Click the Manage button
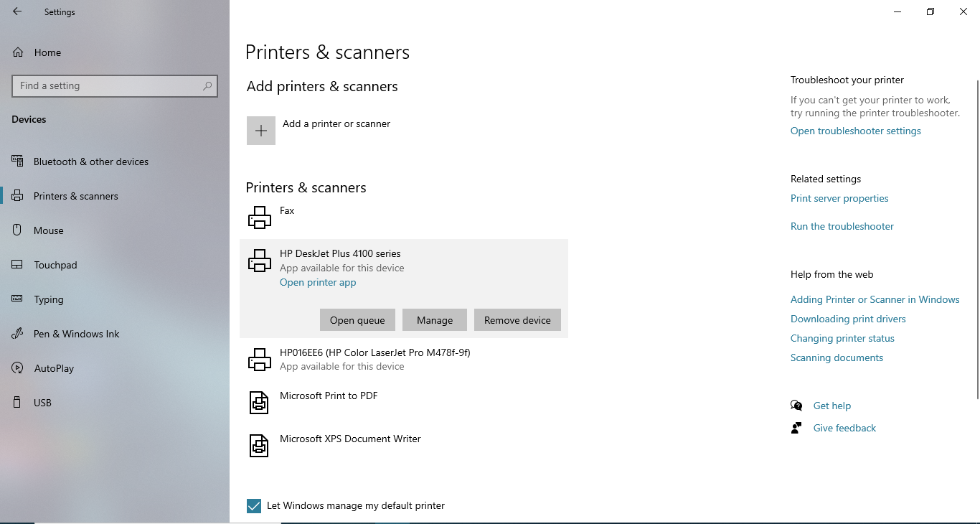The image size is (980, 524). [435, 320]
